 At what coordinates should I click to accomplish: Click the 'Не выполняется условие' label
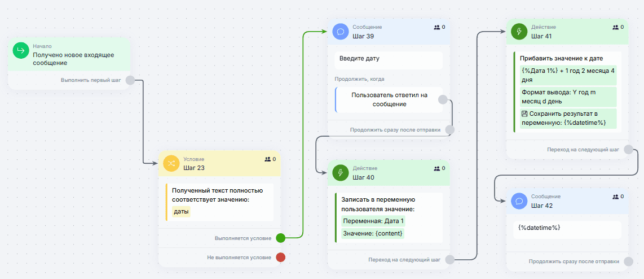pyautogui.click(x=239, y=258)
